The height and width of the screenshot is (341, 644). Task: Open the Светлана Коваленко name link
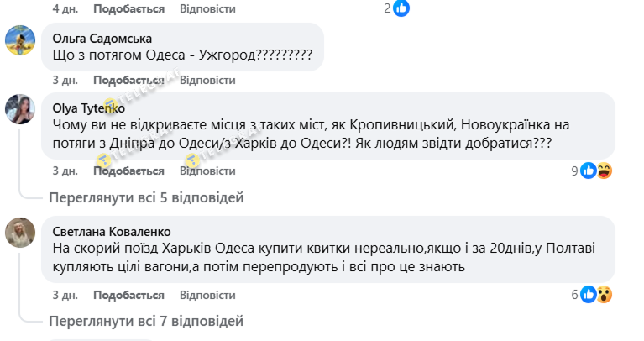(x=111, y=231)
